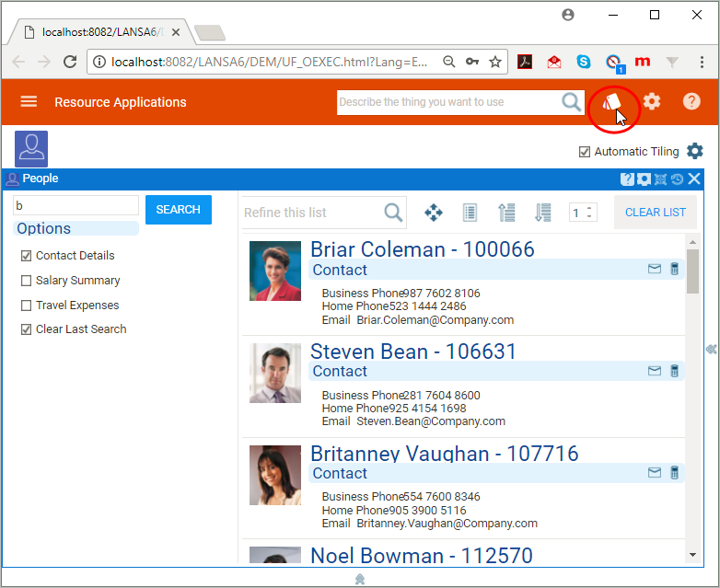Click the browser address bar URL

pos(269,62)
